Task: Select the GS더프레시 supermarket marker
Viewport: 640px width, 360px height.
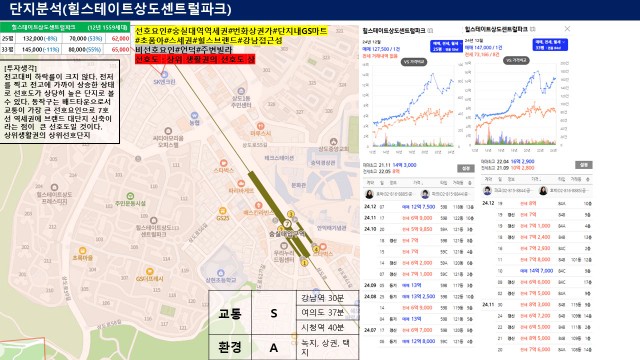Action: pyautogui.click(x=150, y=271)
